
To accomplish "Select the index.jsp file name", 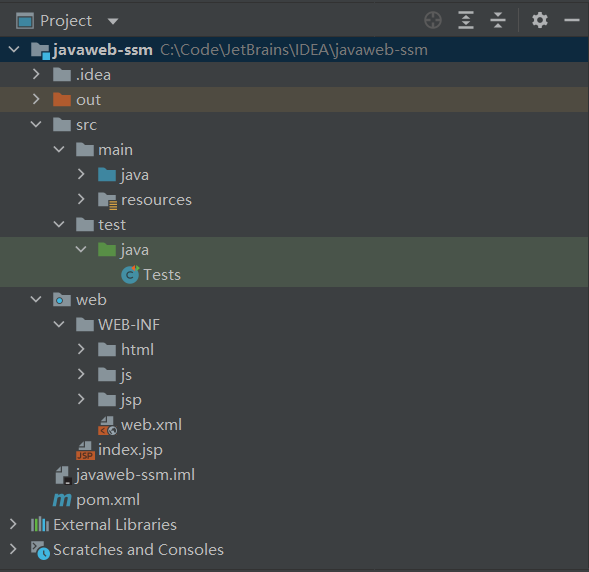I will click(x=130, y=450).
